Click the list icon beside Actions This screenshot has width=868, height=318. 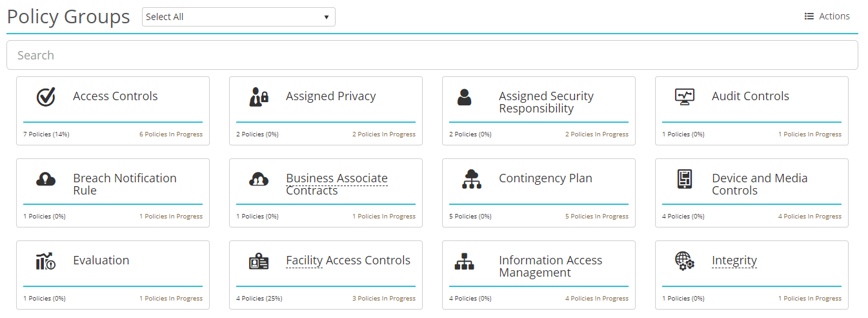click(x=809, y=17)
